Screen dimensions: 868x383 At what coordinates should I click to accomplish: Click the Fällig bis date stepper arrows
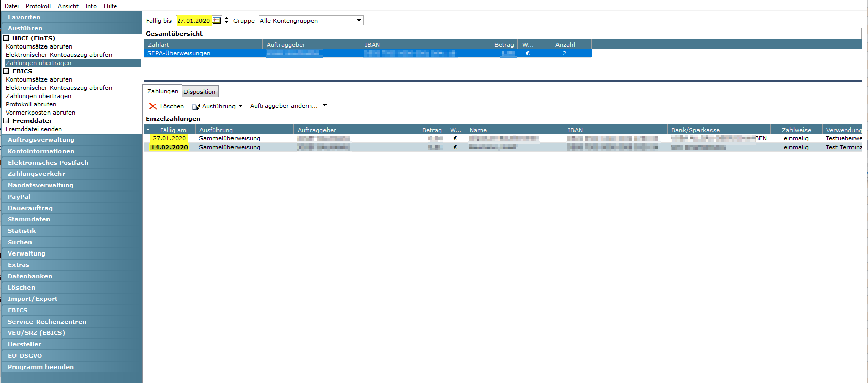pyautogui.click(x=226, y=21)
